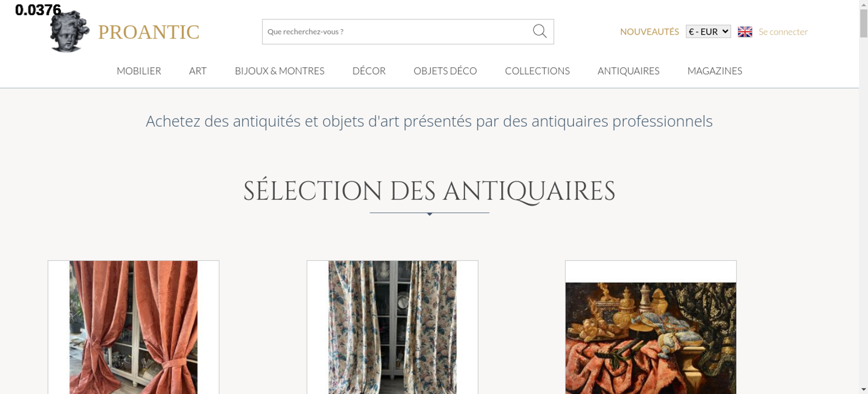Click the Nouveautés link
The width and height of the screenshot is (868, 394).
649,32
